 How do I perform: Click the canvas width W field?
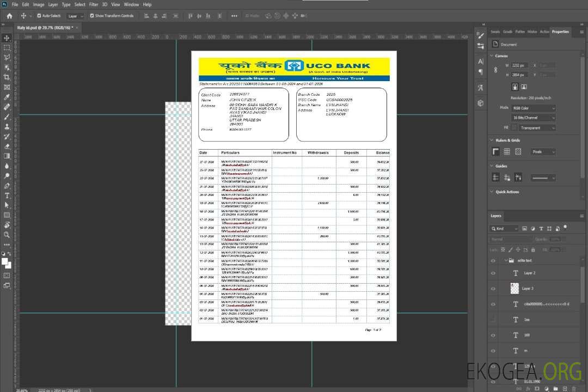(519, 65)
